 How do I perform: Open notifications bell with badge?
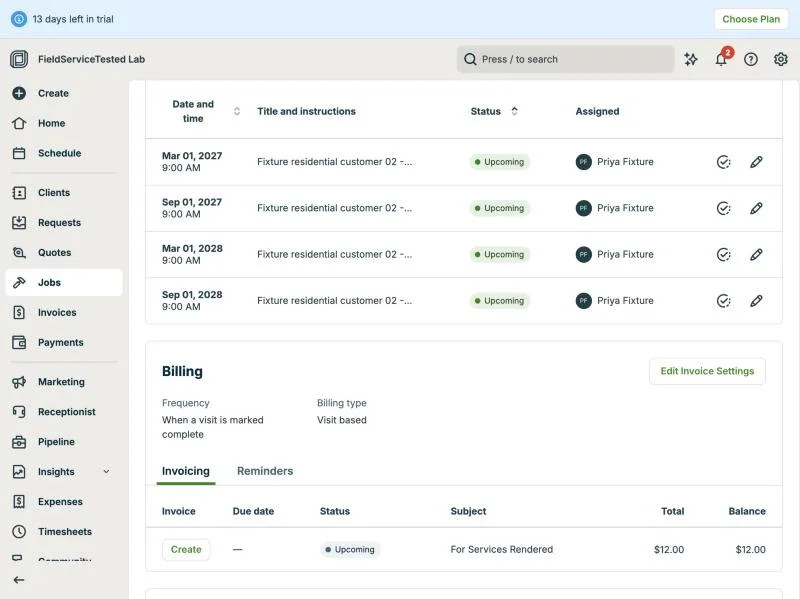tap(721, 59)
